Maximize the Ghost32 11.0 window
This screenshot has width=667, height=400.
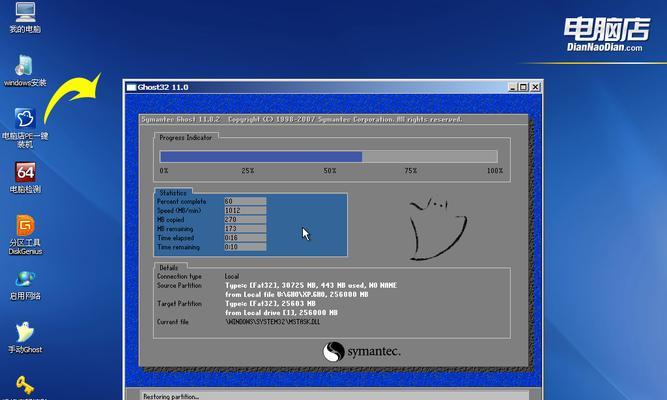[x=523, y=87]
